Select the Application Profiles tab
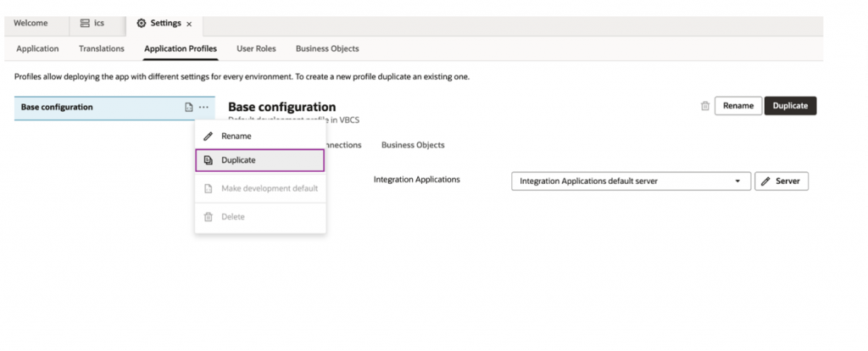Screen dimensions: 868x351 (x=181, y=48)
